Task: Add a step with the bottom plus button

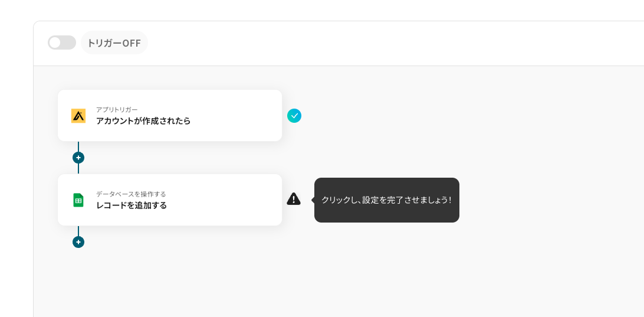Action: (x=78, y=242)
